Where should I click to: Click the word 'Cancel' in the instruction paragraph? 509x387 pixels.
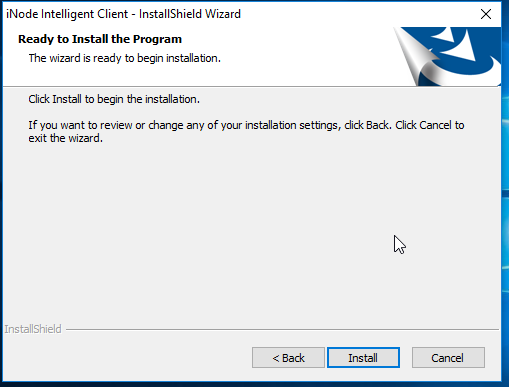(435, 125)
